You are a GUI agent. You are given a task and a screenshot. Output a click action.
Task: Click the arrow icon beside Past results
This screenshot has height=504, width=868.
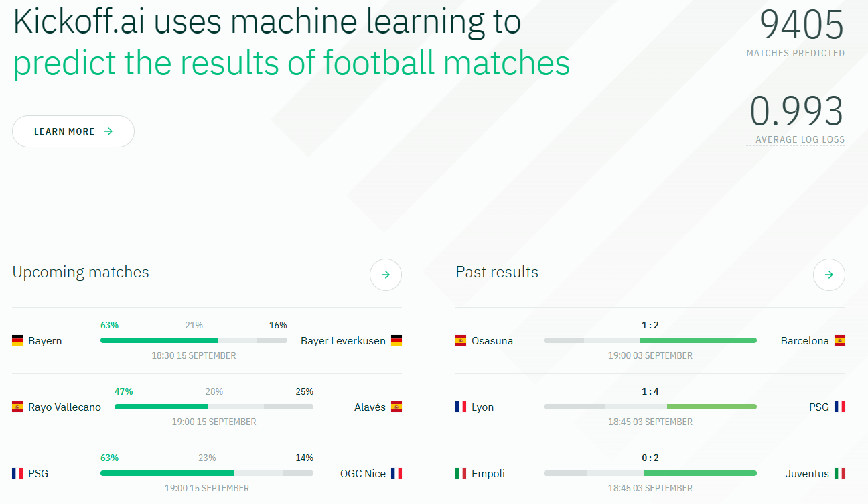(828, 275)
